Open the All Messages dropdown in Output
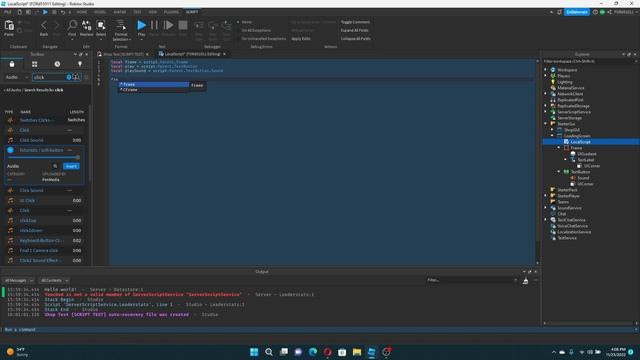The image size is (640, 360). coord(18,280)
